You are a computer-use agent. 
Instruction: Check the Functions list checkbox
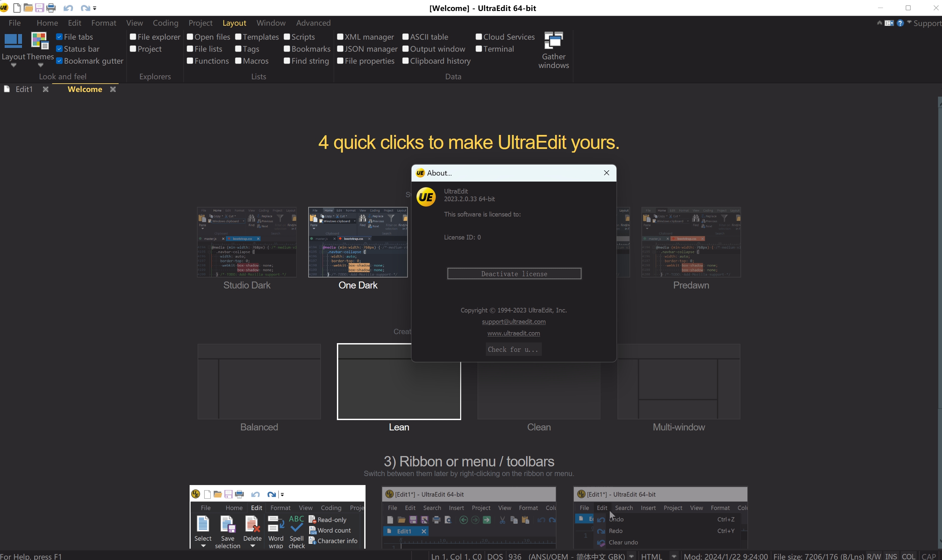point(190,61)
